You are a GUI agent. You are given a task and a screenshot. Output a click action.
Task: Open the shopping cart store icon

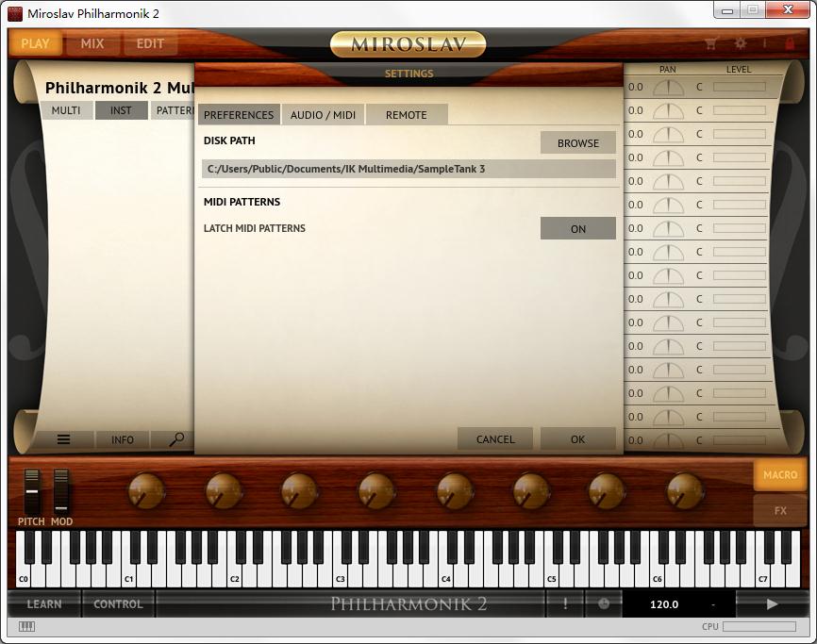pyautogui.click(x=711, y=43)
